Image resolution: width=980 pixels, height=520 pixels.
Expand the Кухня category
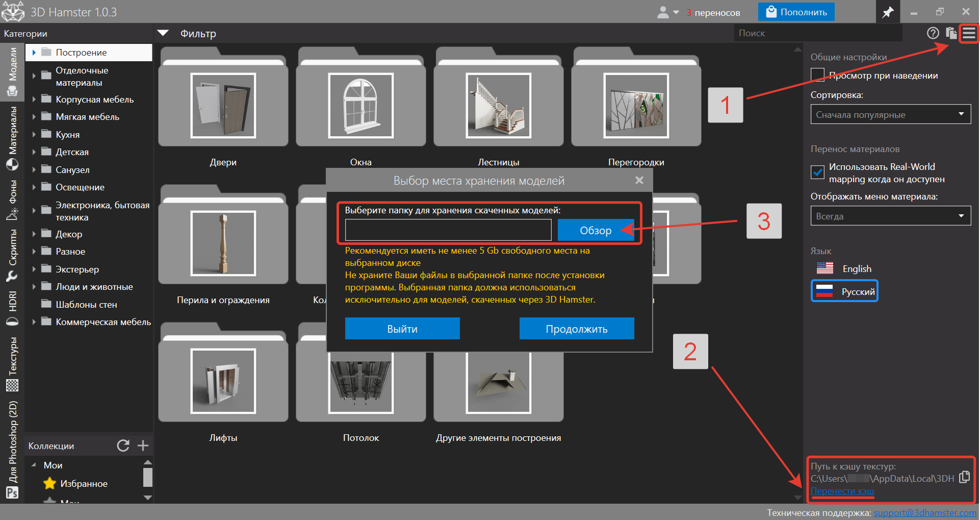(34, 134)
